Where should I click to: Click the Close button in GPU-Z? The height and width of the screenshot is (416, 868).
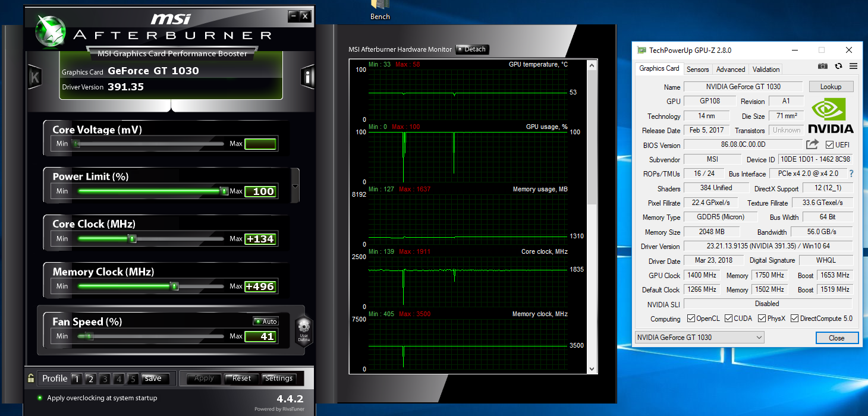836,338
